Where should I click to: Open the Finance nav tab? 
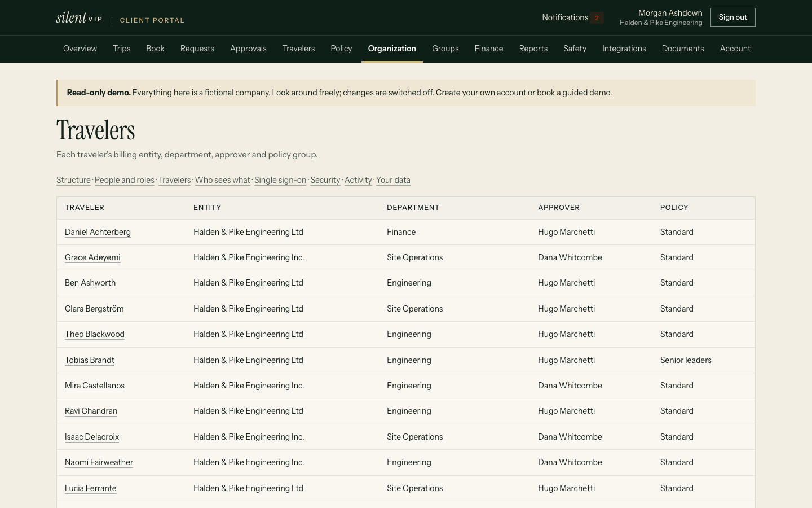point(489,49)
